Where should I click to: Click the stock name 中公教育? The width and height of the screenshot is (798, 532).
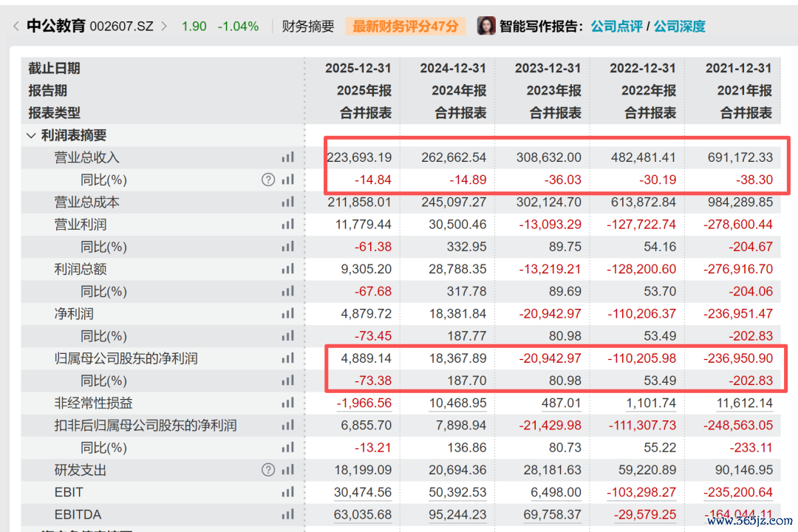[56, 26]
